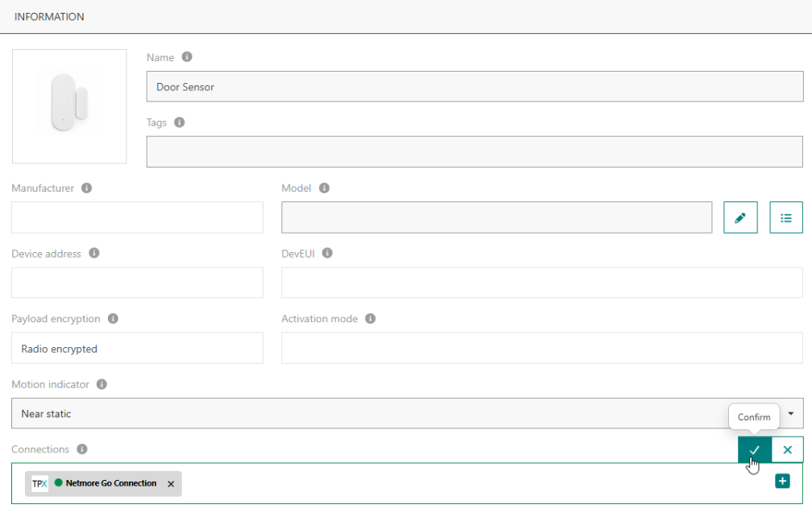Click the green status dot on connection

pyautogui.click(x=59, y=483)
